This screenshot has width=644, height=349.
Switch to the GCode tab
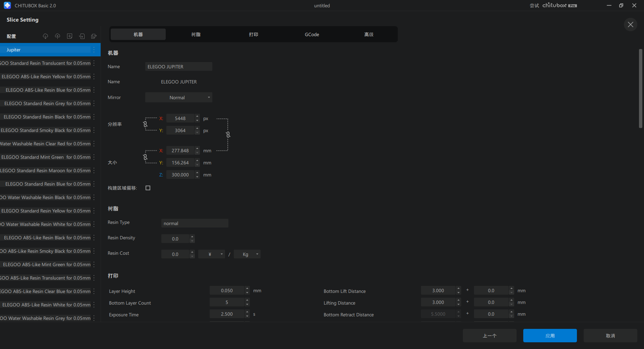[x=312, y=34]
